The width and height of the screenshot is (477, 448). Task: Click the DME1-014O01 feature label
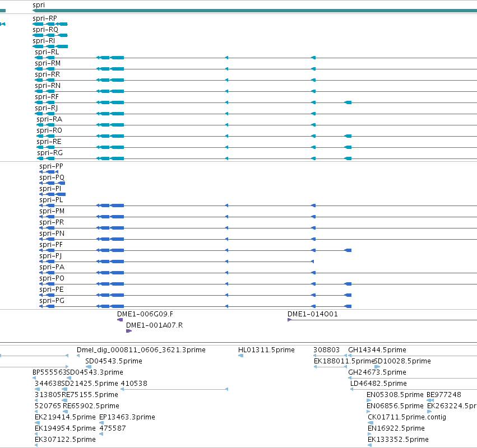pos(313,314)
